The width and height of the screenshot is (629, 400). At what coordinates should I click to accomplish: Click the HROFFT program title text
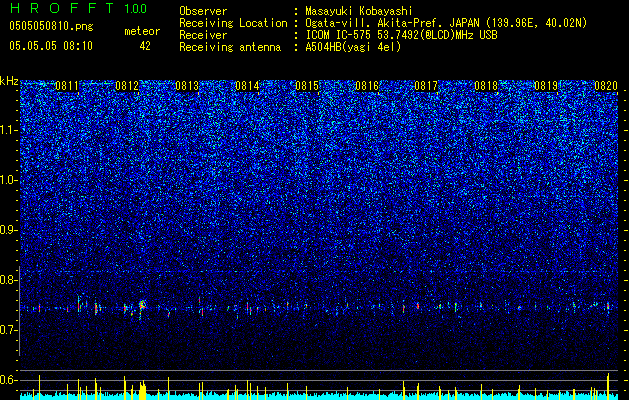pyautogui.click(x=63, y=8)
